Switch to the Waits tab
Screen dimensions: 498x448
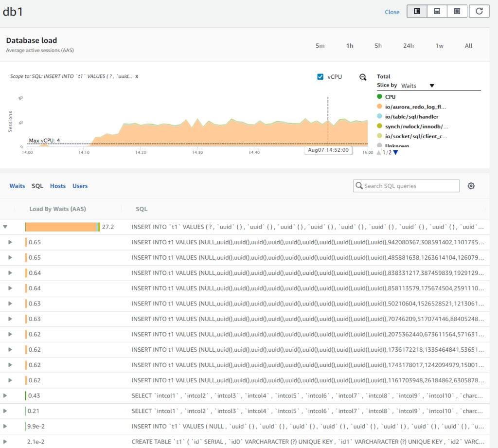[x=17, y=186]
